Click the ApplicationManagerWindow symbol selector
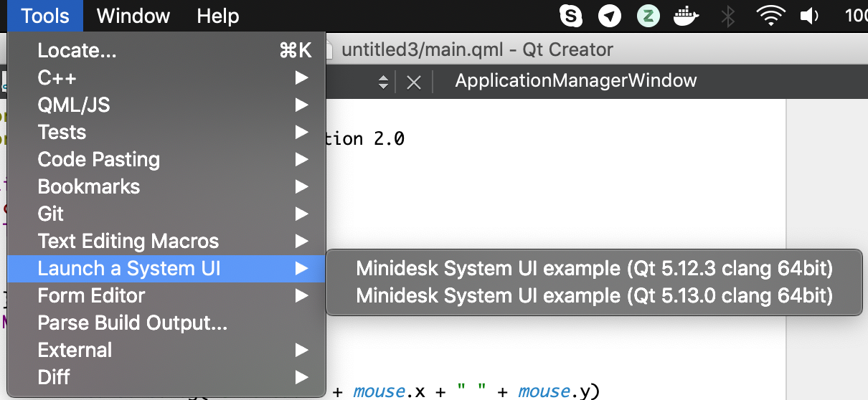This screenshot has height=400, width=868. click(x=575, y=80)
